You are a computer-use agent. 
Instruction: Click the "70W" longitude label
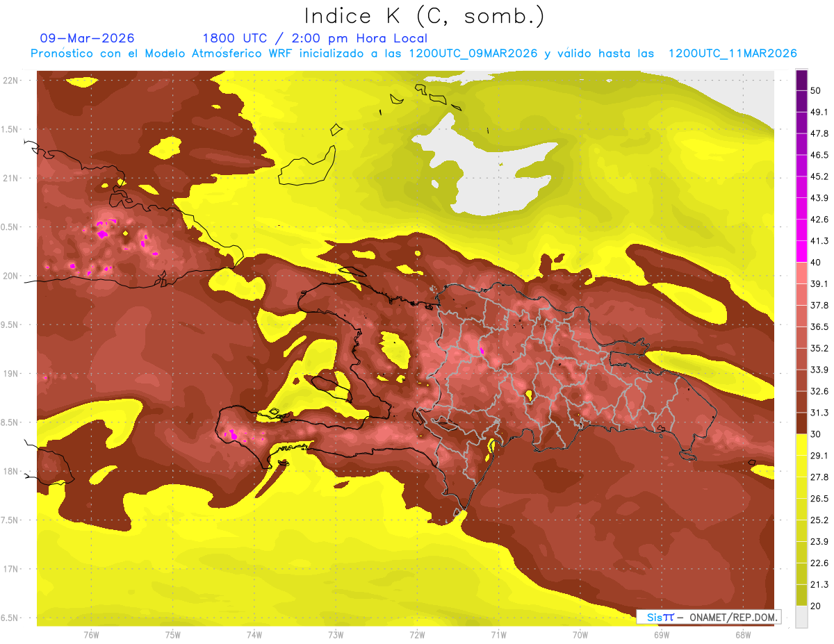(580, 635)
